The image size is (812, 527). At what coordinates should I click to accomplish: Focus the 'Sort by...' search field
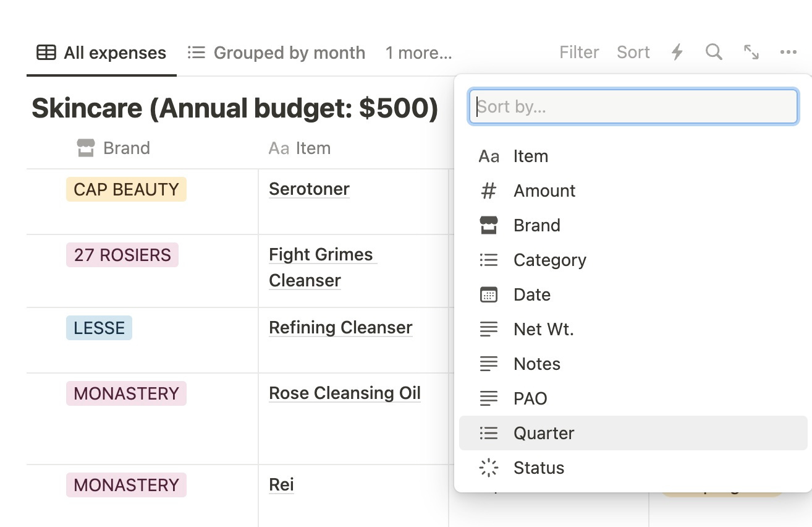click(633, 106)
